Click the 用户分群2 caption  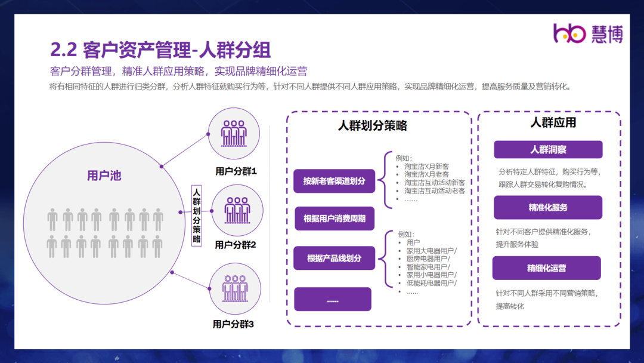236,245
